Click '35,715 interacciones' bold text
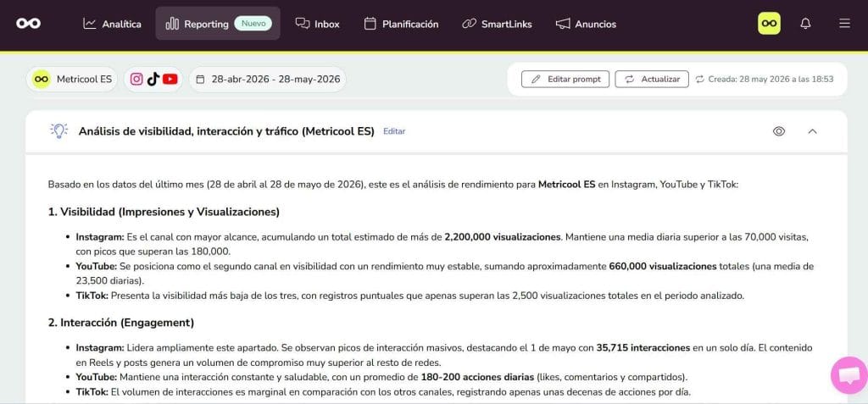The image size is (868, 404). pyautogui.click(x=643, y=348)
